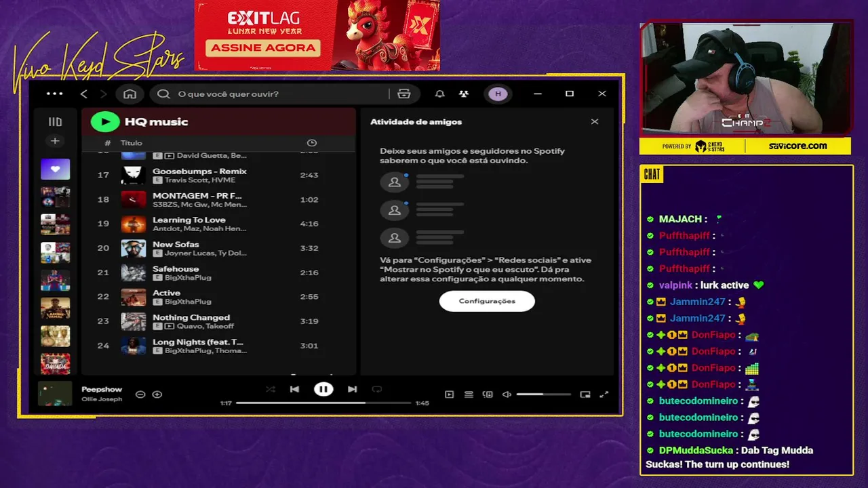Seek in the song progress bar
The width and height of the screenshot is (868, 488).
point(323,403)
